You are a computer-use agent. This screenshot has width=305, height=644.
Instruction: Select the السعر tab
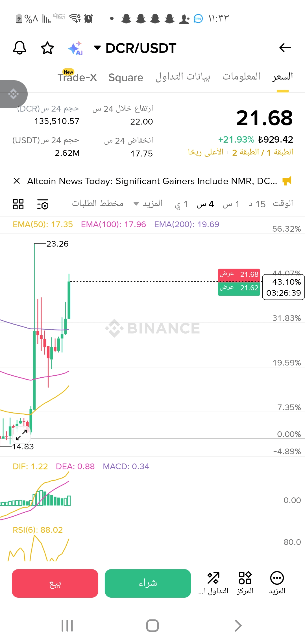pyautogui.click(x=282, y=77)
